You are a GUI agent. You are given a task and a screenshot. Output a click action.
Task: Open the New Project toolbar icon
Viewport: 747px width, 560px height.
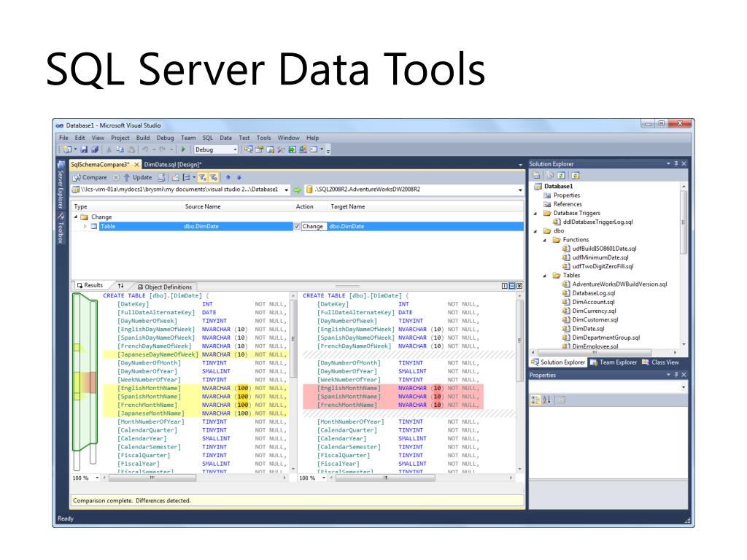(x=68, y=149)
